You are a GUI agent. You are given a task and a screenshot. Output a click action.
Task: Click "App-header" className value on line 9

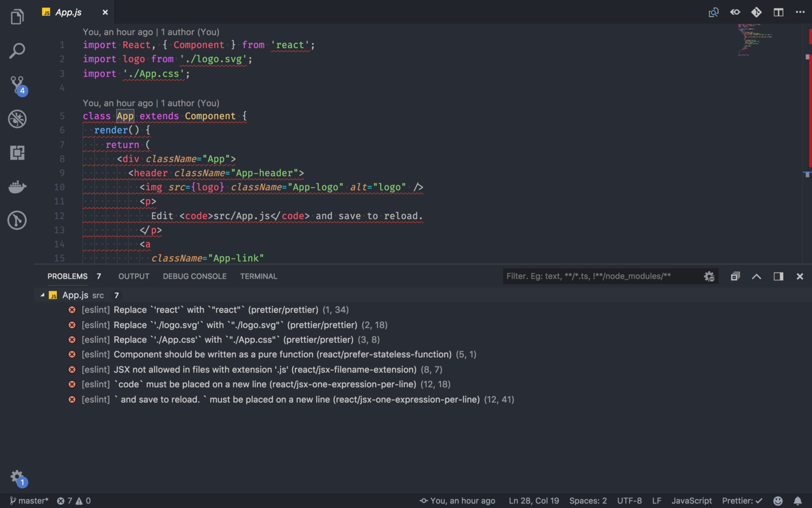coord(264,173)
